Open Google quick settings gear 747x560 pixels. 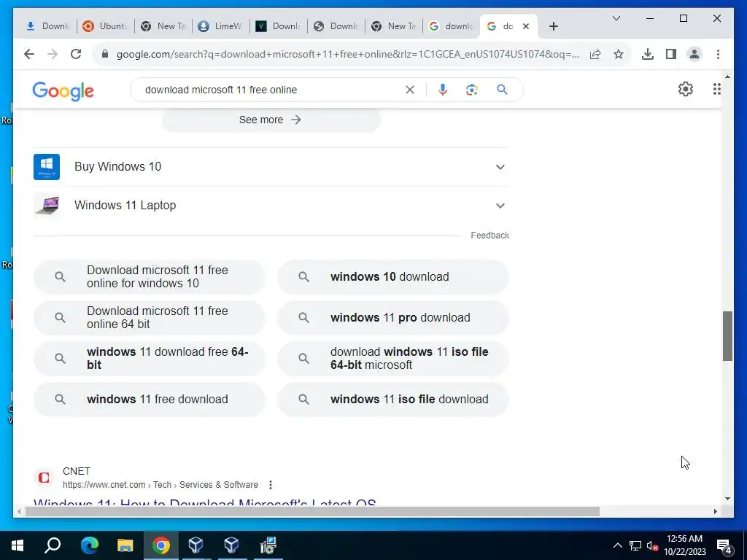tap(686, 89)
